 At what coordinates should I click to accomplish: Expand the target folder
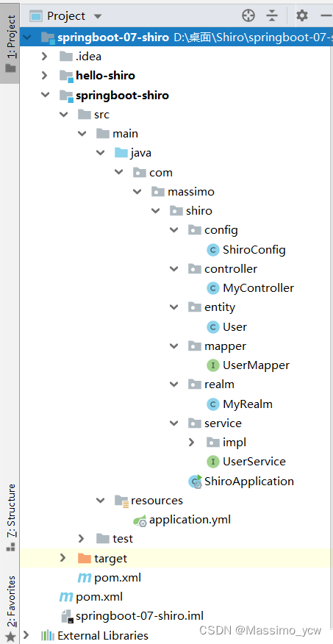point(62,558)
